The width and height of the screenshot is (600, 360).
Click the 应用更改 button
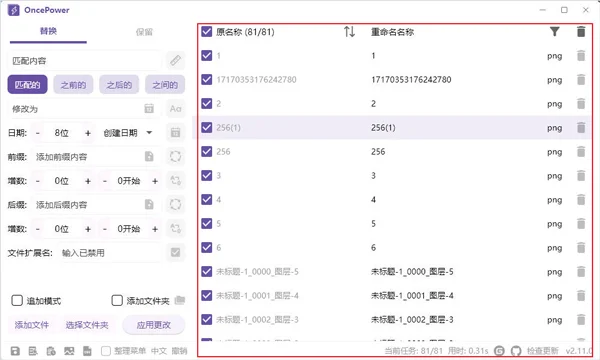coord(153,325)
